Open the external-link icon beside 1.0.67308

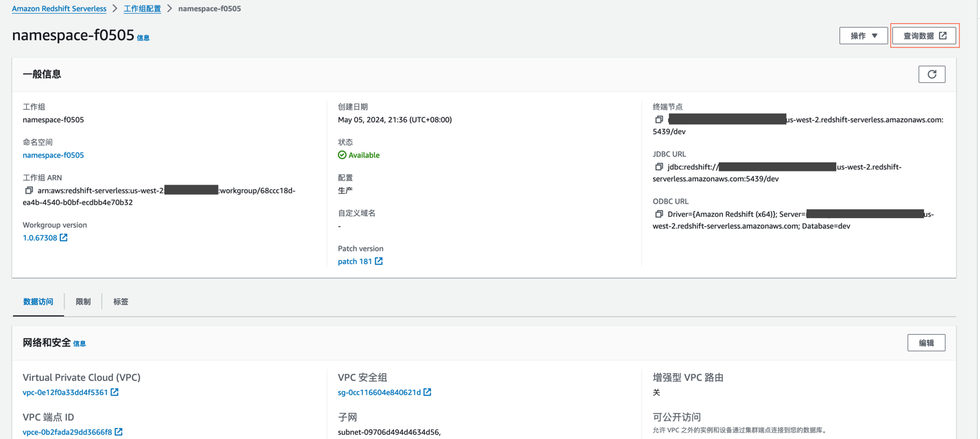pos(64,237)
